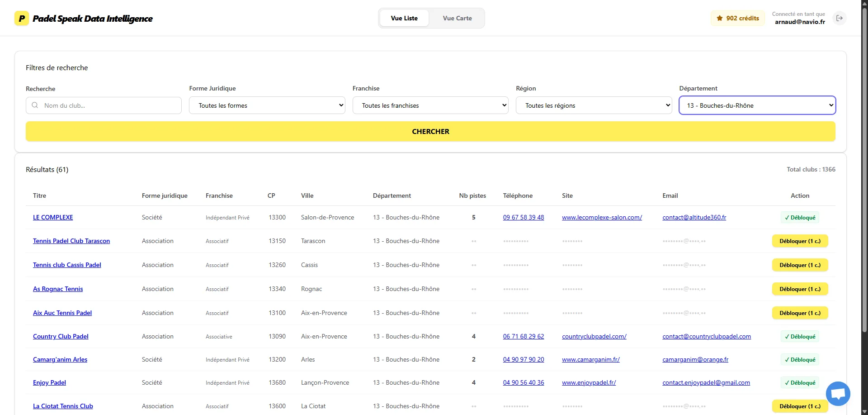868x415 pixels.
Task: Open the "Toutes les formes" dropdown
Action: coord(267,105)
